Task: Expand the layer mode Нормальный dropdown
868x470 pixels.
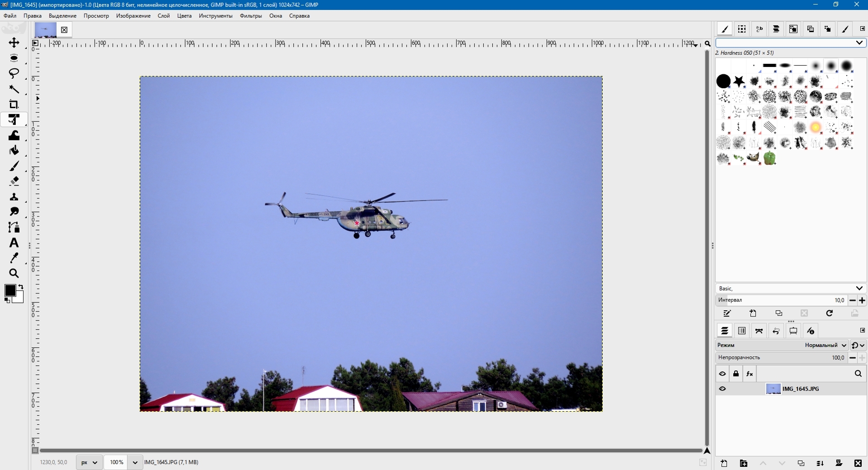Action: tap(826, 345)
